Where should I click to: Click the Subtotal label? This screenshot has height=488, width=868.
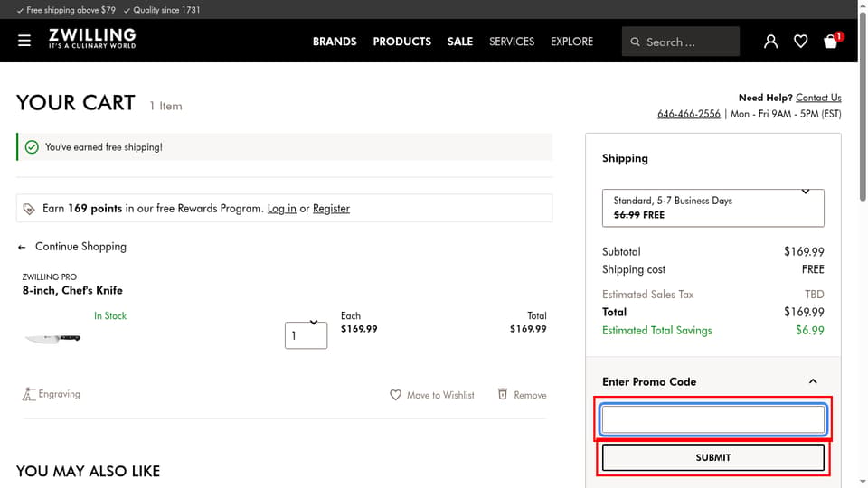click(621, 252)
